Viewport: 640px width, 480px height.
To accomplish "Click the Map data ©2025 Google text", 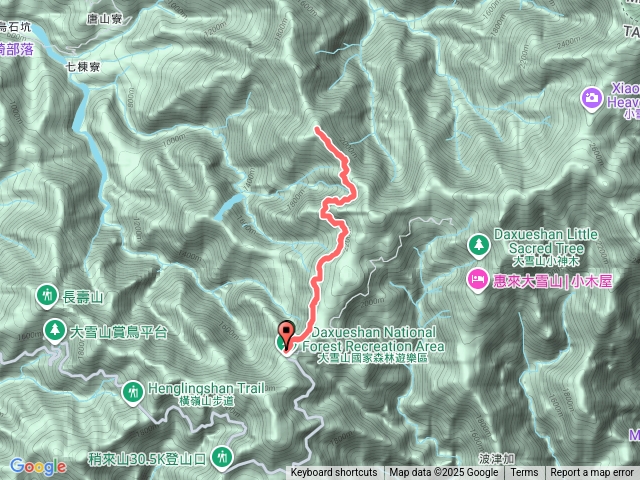I will (443, 473).
